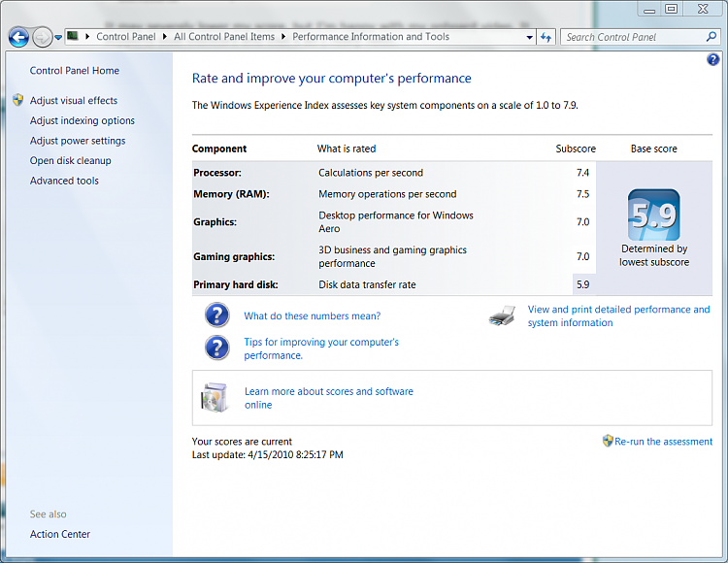Viewport: 728px width, 563px height.
Task: Click the Subscore column header
Action: [576, 149]
